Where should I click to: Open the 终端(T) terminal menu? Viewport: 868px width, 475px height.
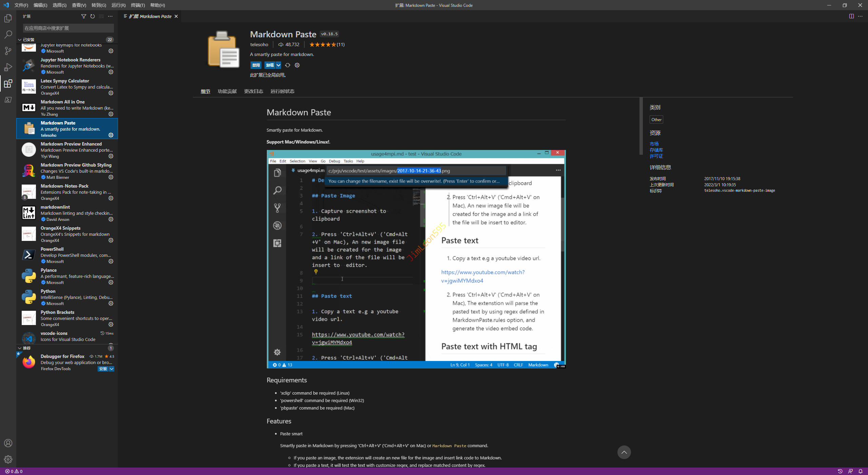[x=138, y=5]
